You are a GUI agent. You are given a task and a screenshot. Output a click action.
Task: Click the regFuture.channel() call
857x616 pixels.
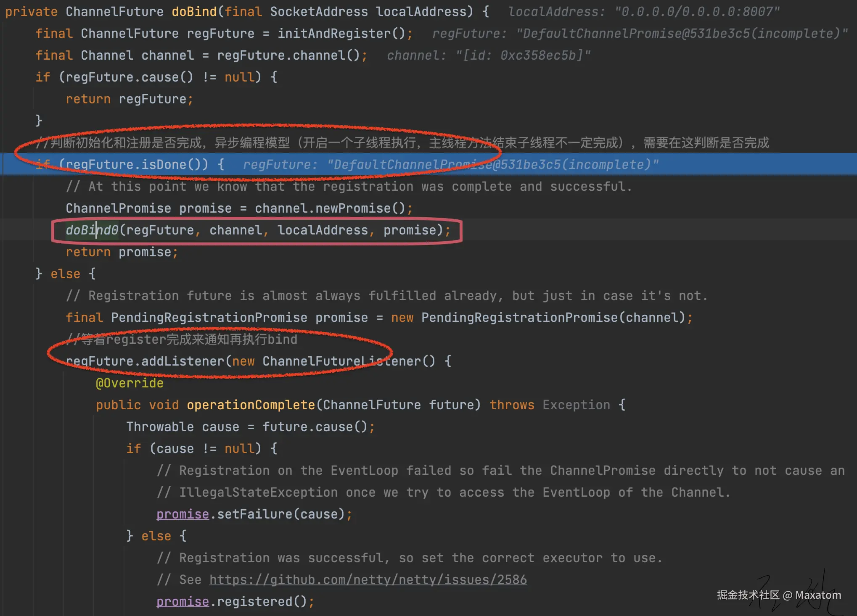click(288, 55)
